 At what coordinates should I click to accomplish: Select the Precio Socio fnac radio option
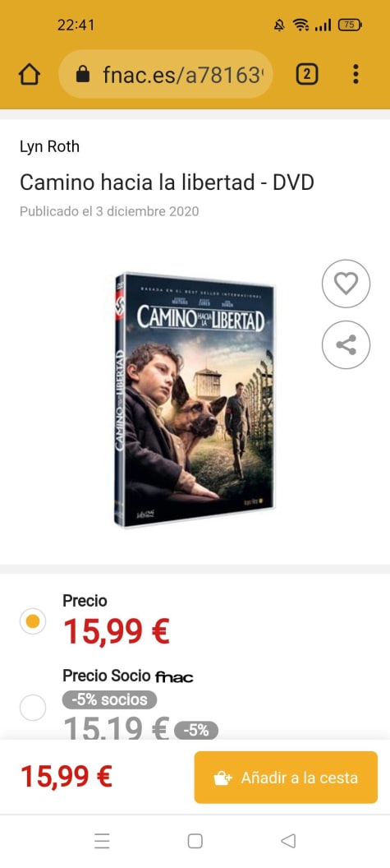pyautogui.click(x=33, y=708)
